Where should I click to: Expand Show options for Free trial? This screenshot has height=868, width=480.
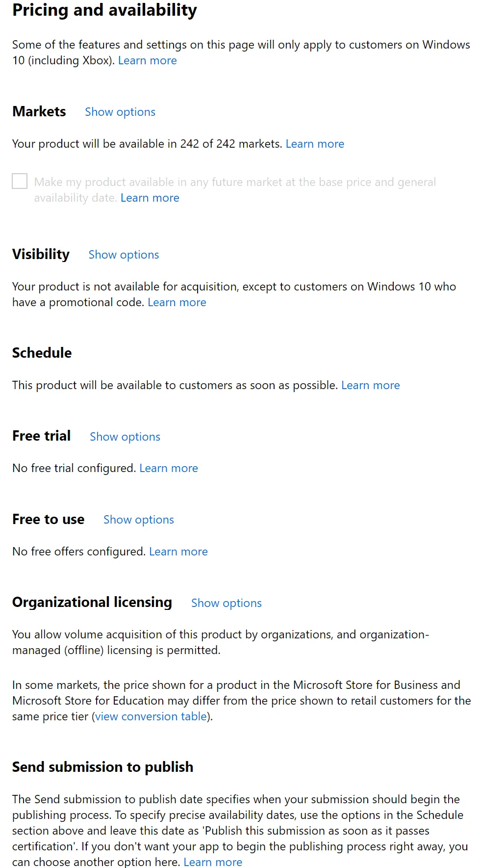[125, 437]
